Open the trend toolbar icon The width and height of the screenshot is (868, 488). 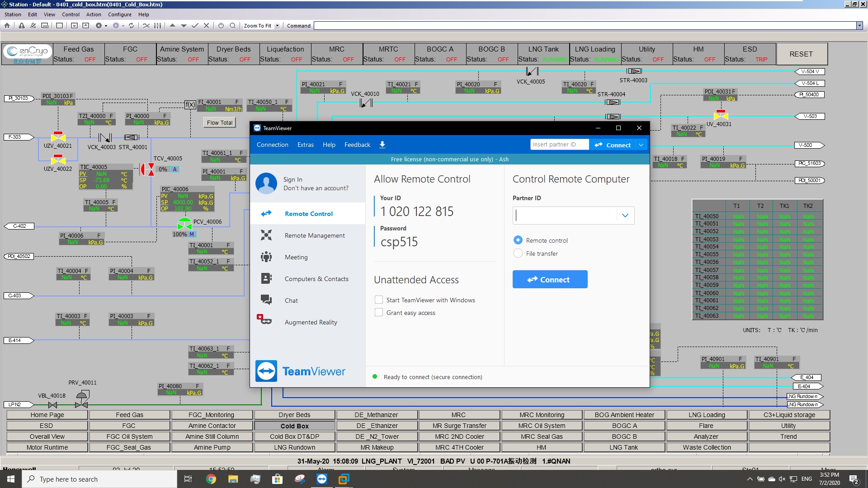[x=146, y=26]
